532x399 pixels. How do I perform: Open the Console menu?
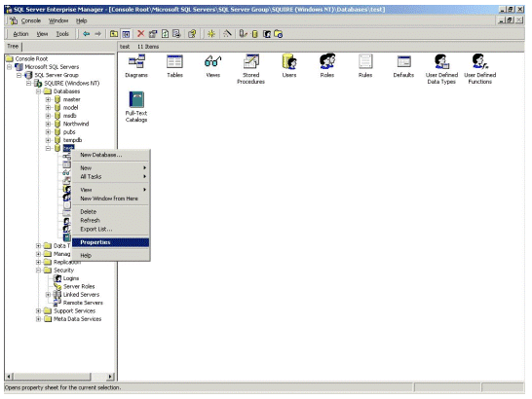[31, 20]
